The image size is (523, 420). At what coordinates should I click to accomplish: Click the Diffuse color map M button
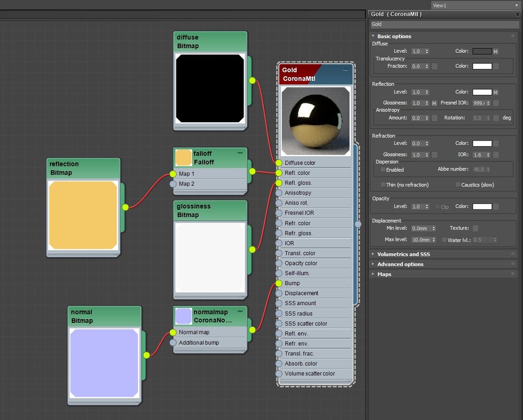click(x=496, y=52)
